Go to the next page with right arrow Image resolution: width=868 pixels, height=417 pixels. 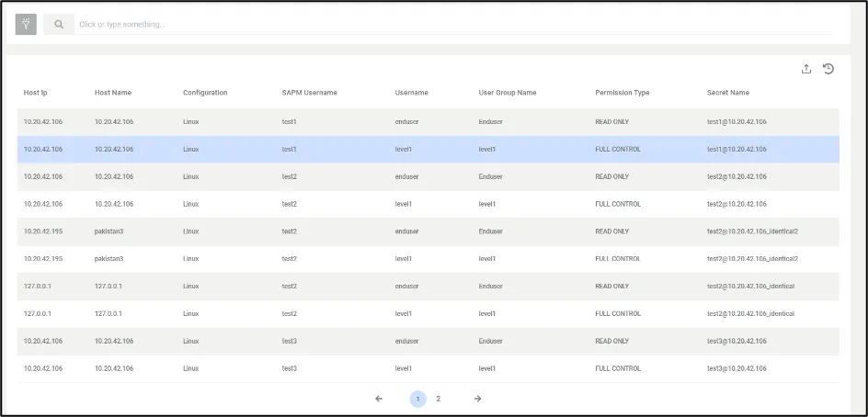pos(477,399)
